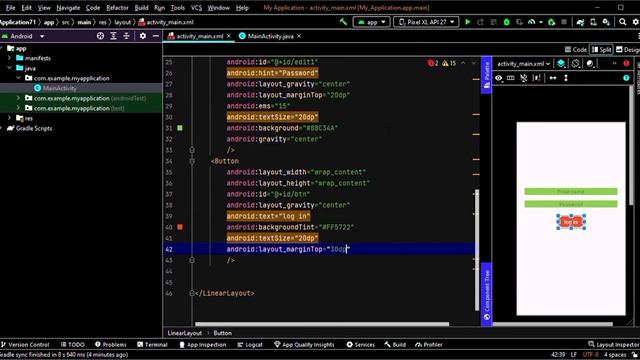Open the Profiler tool window
The image size is (640, 360).
429,344
